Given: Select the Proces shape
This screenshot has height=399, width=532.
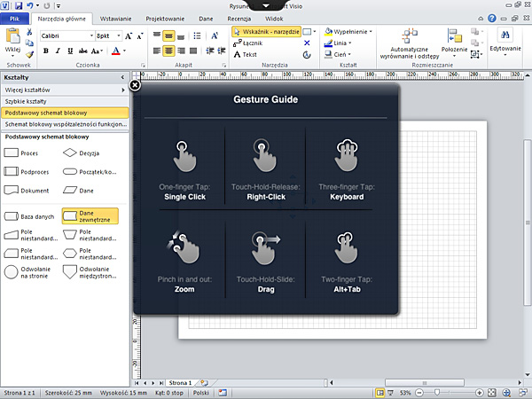Looking at the screenshot, I should pos(21,153).
